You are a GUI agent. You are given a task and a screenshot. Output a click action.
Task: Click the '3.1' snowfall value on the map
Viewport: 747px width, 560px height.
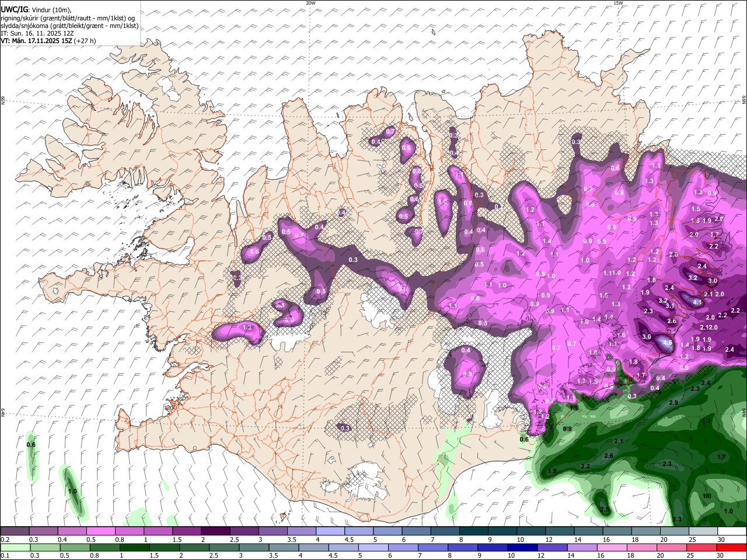[670, 306]
